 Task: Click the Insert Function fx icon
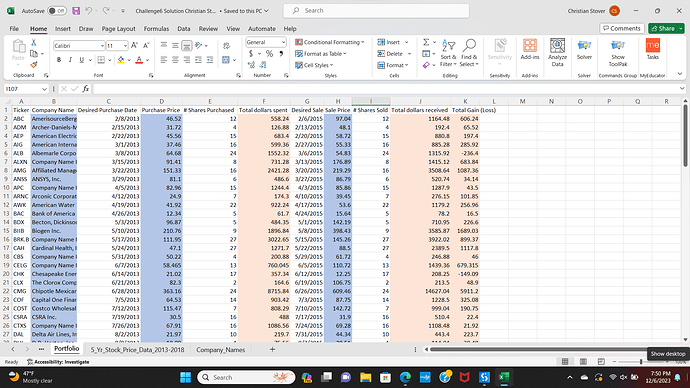85,89
